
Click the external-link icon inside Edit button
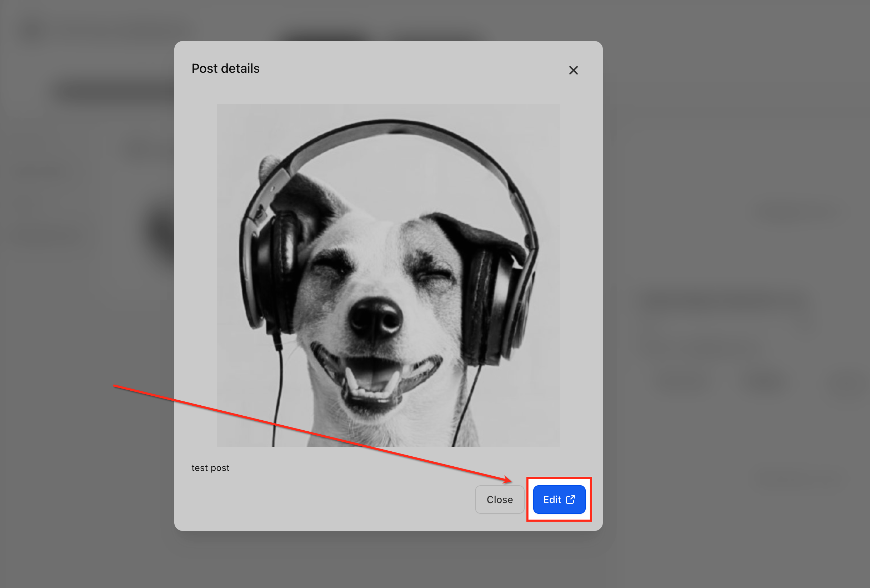pyautogui.click(x=570, y=500)
